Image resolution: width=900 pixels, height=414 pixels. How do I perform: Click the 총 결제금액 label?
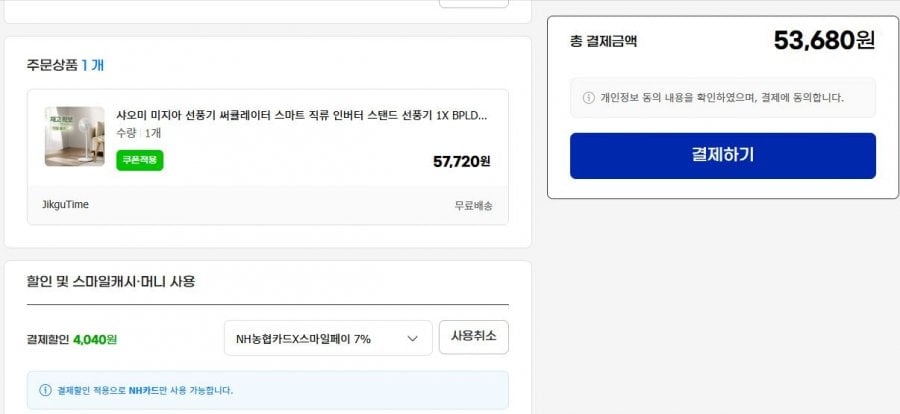pos(603,41)
